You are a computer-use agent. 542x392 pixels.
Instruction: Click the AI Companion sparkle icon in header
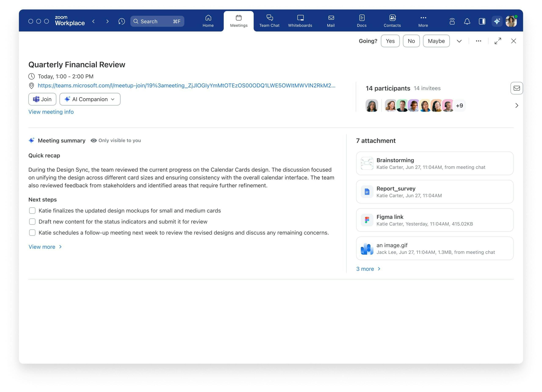pyautogui.click(x=497, y=22)
